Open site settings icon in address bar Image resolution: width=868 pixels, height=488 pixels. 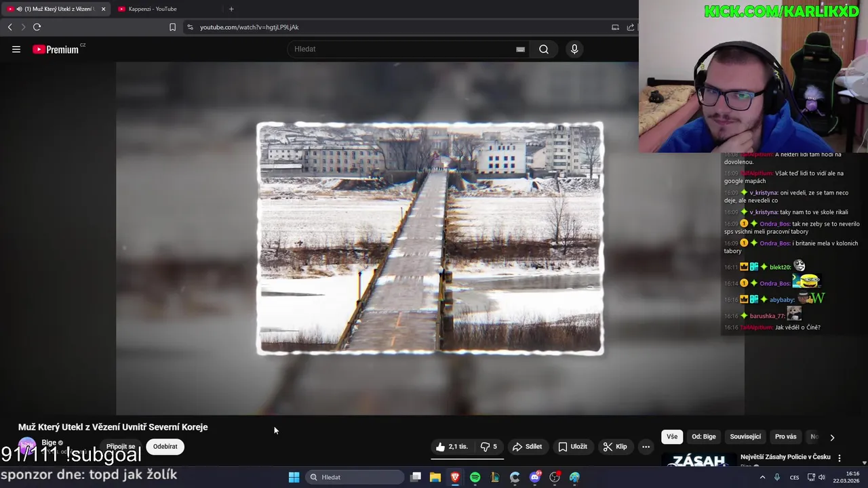(x=190, y=27)
